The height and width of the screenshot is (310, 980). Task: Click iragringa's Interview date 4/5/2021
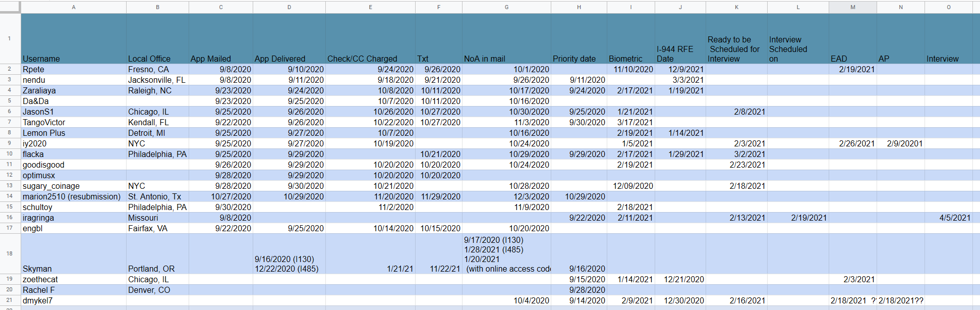948,218
